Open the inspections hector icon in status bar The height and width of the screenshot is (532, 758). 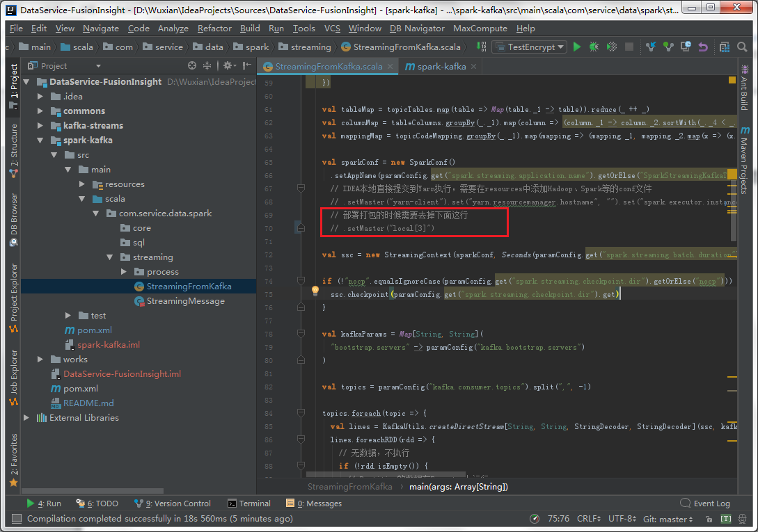click(743, 519)
